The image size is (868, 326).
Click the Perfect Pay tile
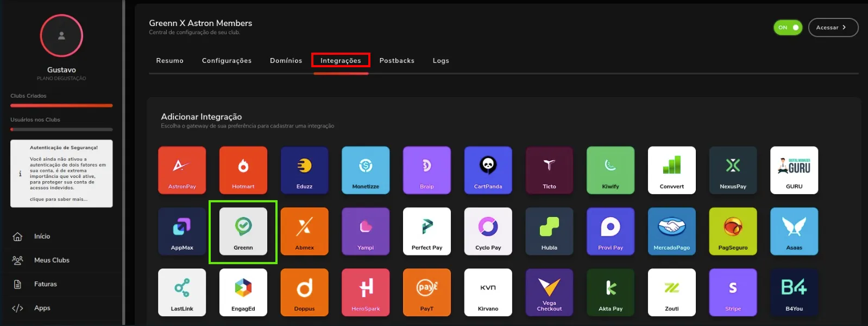(427, 232)
